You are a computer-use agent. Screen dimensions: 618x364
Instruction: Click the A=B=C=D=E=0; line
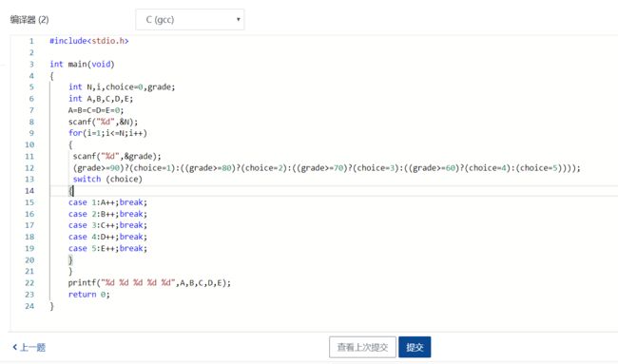coord(96,110)
